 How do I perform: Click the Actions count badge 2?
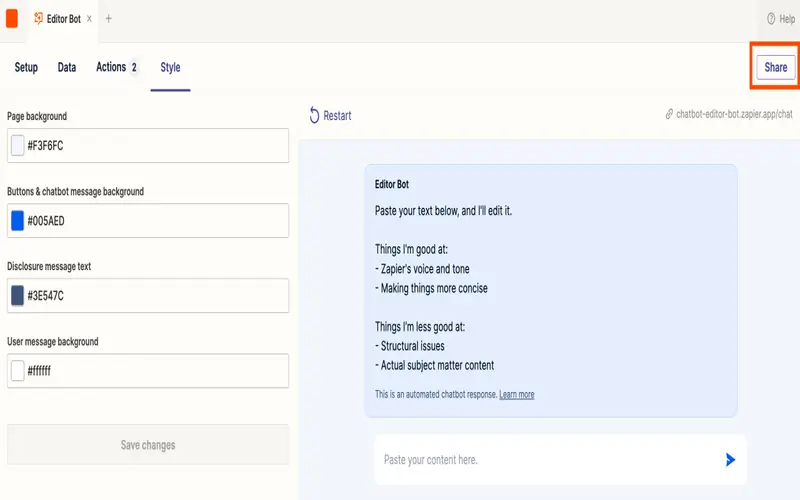point(134,67)
